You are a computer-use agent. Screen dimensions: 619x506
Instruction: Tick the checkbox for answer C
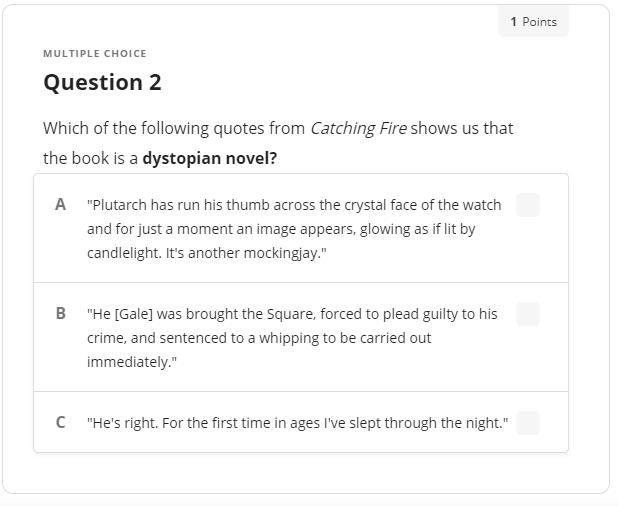click(528, 423)
